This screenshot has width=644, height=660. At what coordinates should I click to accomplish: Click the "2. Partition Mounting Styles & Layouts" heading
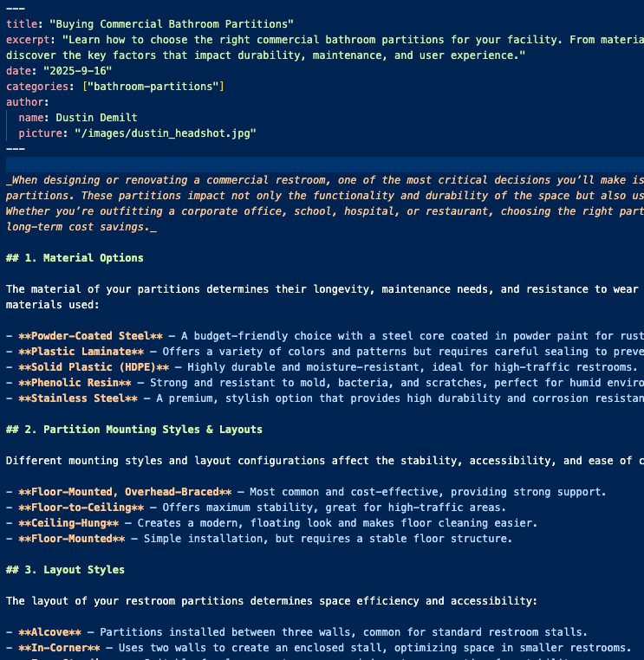(x=152, y=429)
